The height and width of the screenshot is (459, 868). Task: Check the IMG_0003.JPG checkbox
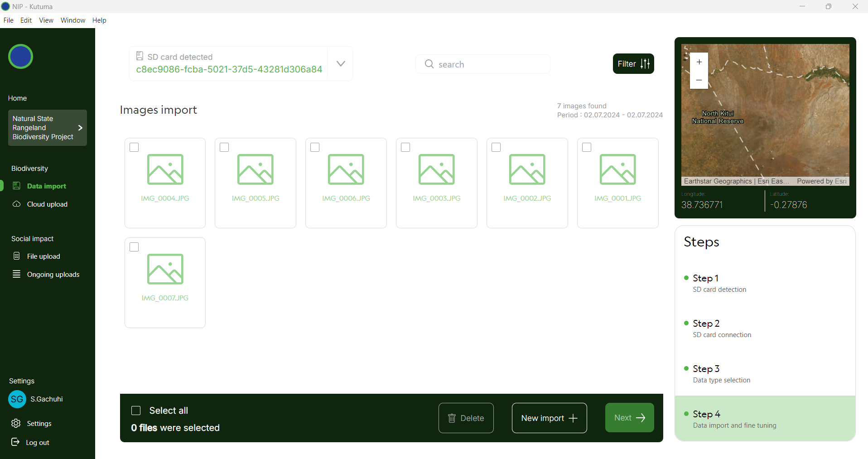405,147
